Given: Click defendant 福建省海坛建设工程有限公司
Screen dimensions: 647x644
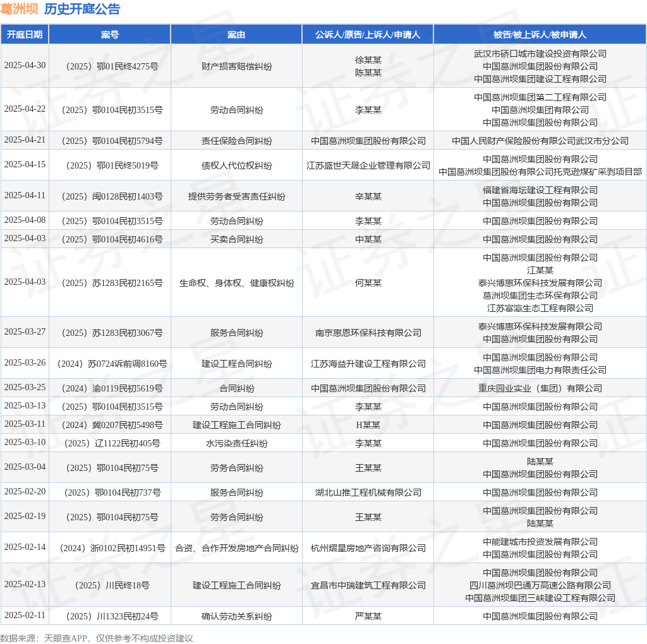Looking at the screenshot, I should pos(540,190).
